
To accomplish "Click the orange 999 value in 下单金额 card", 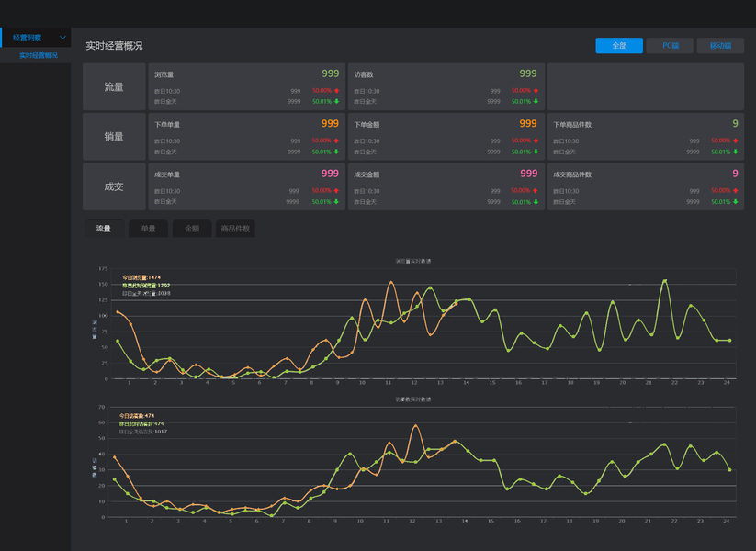I will point(528,123).
